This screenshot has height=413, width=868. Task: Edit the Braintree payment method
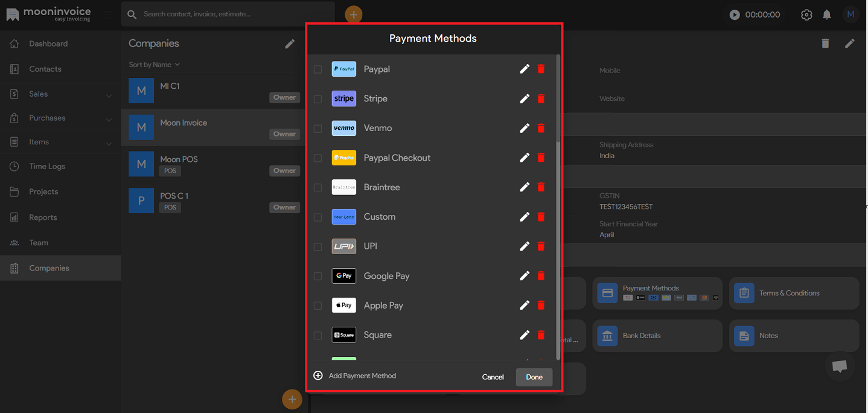pyautogui.click(x=525, y=187)
